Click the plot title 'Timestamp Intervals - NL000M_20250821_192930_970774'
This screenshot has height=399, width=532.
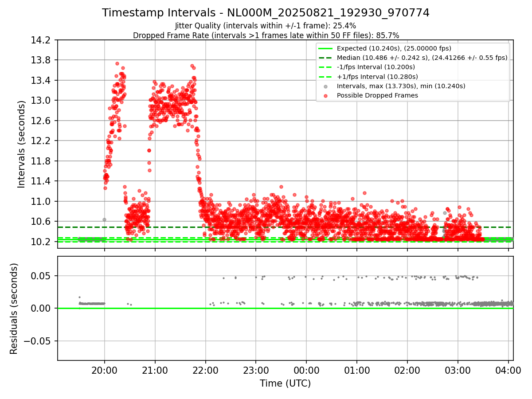pyautogui.click(x=266, y=13)
